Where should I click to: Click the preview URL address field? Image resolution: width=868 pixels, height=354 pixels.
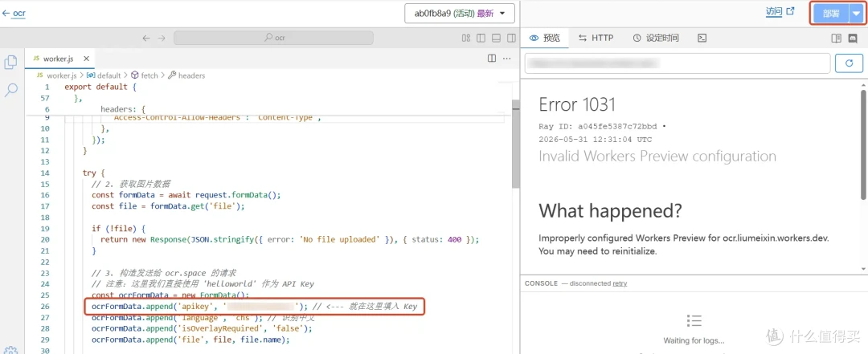[x=678, y=63]
